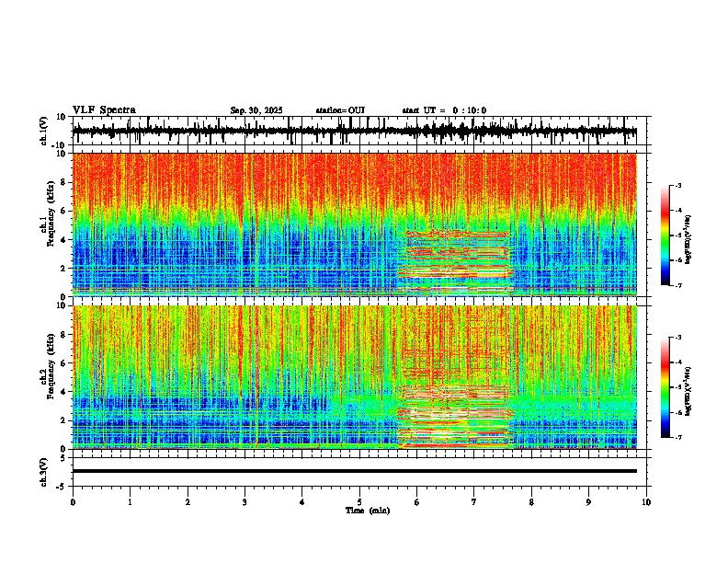
Task: Click time axis tick label "1"
Action: (x=130, y=502)
